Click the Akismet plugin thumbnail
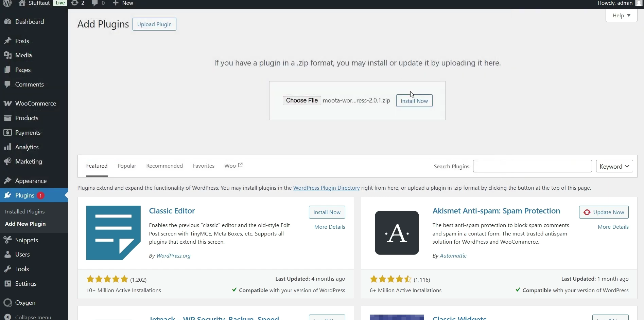644x320 pixels. coord(397,233)
